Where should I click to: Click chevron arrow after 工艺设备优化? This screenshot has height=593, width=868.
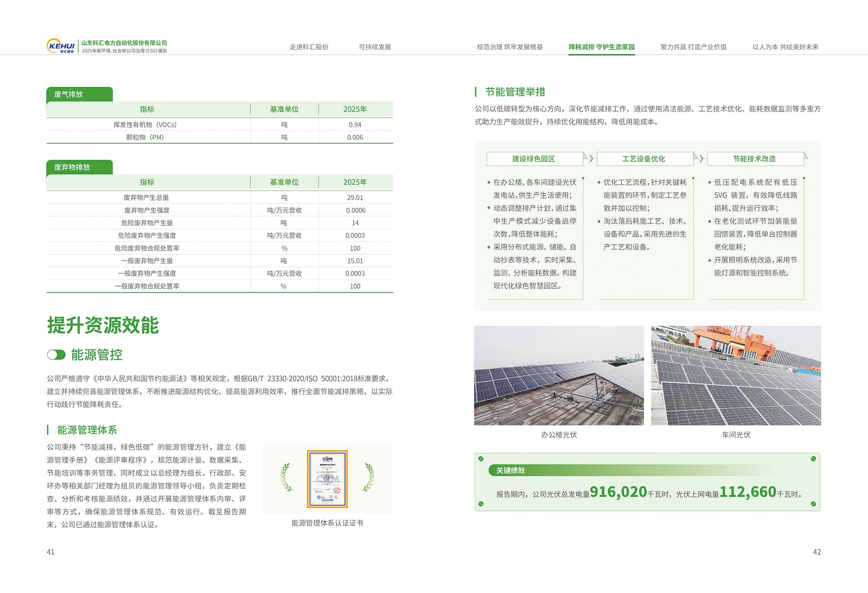coord(701,159)
